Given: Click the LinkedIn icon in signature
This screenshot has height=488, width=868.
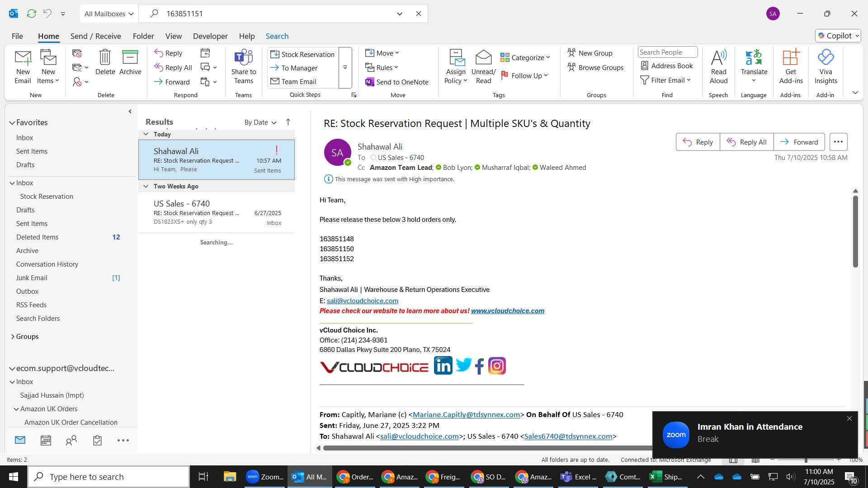Looking at the screenshot, I should [443, 365].
